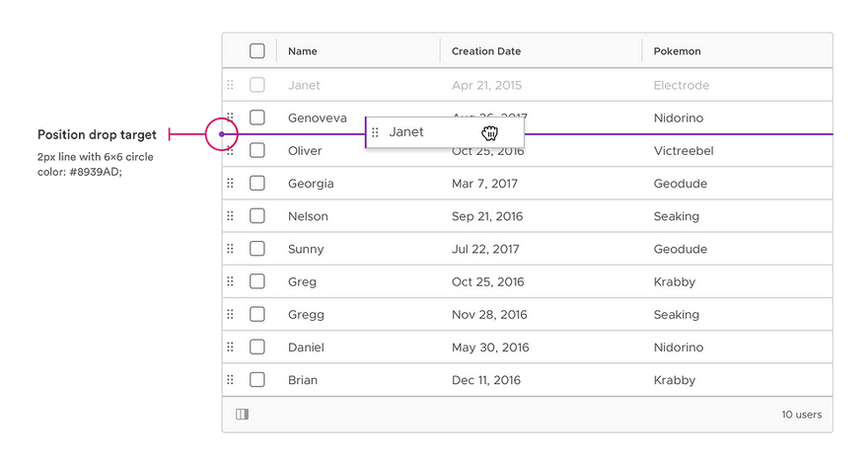Check the box for Genoveva

point(256,117)
